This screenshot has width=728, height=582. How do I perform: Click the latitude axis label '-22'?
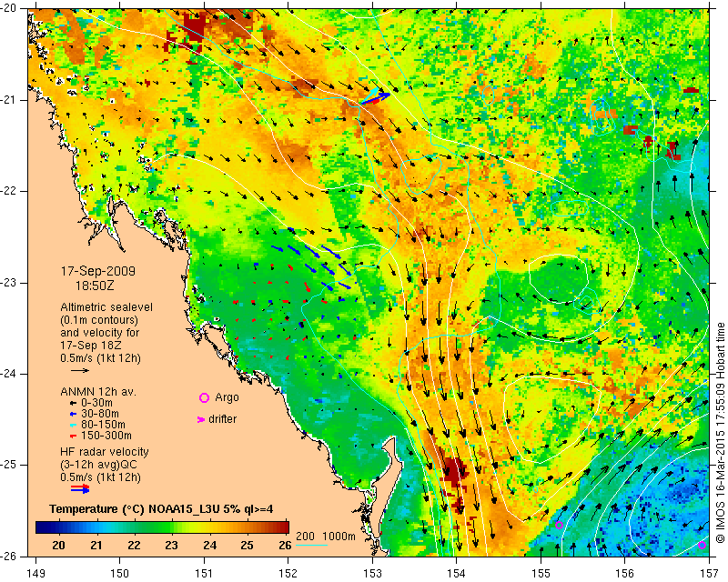8,191
